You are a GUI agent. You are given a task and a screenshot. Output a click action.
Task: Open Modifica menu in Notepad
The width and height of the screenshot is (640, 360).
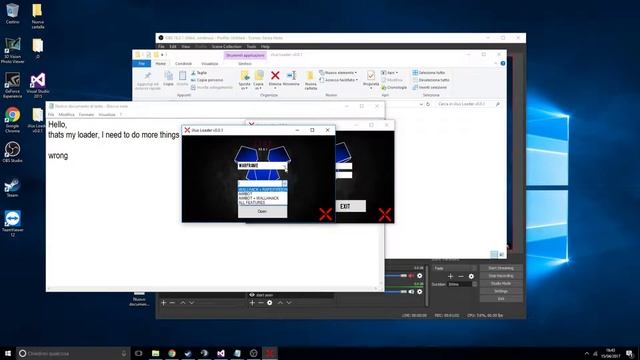click(66, 115)
